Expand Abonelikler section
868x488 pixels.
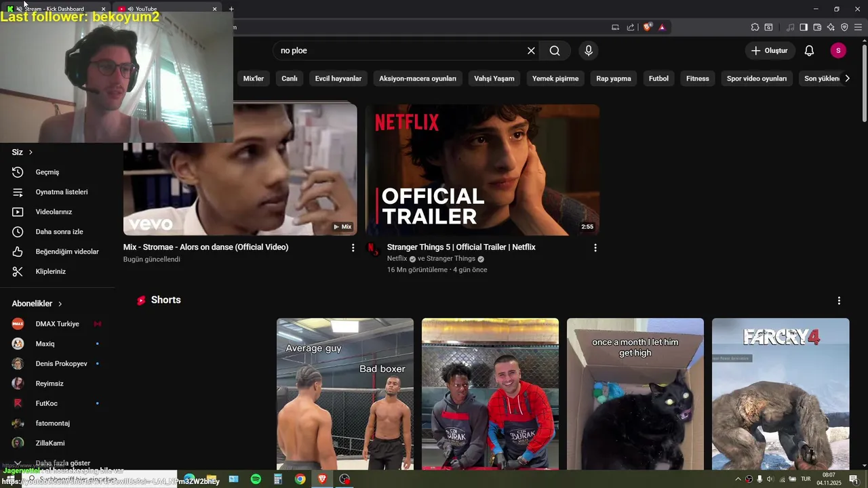pos(37,304)
